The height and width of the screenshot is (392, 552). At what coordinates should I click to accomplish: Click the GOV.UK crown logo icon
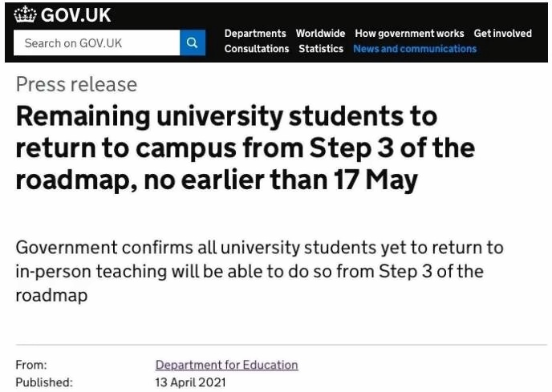25,14
